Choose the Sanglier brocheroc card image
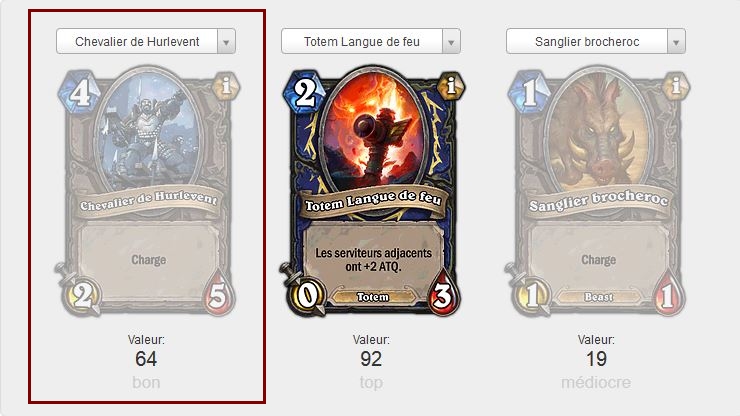 [597, 192]
